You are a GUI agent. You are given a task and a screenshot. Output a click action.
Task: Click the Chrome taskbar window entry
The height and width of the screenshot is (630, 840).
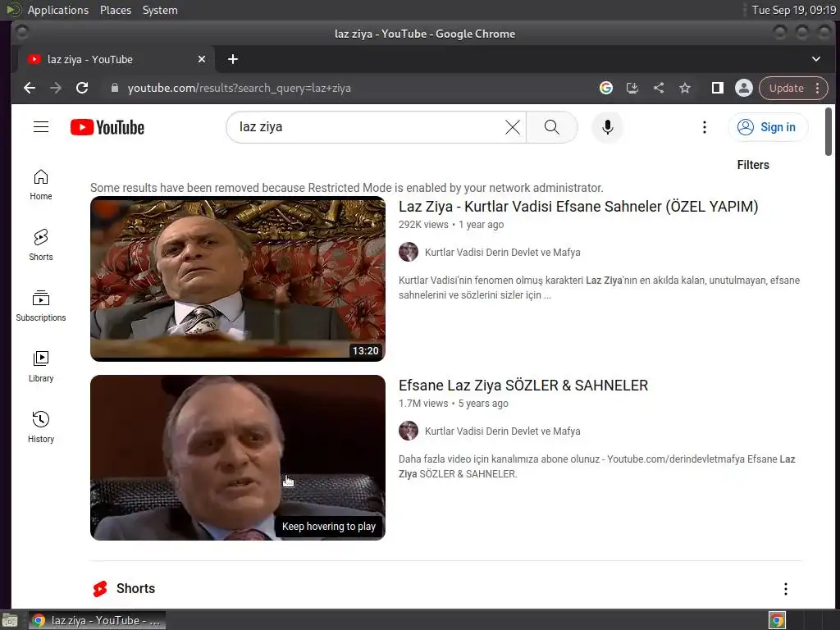pos(97,620)
